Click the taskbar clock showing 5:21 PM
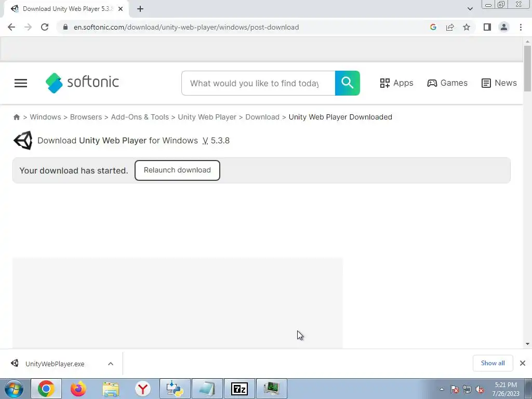Image resolution: width=532 pixels, height=399 pixels. point(506,389)
